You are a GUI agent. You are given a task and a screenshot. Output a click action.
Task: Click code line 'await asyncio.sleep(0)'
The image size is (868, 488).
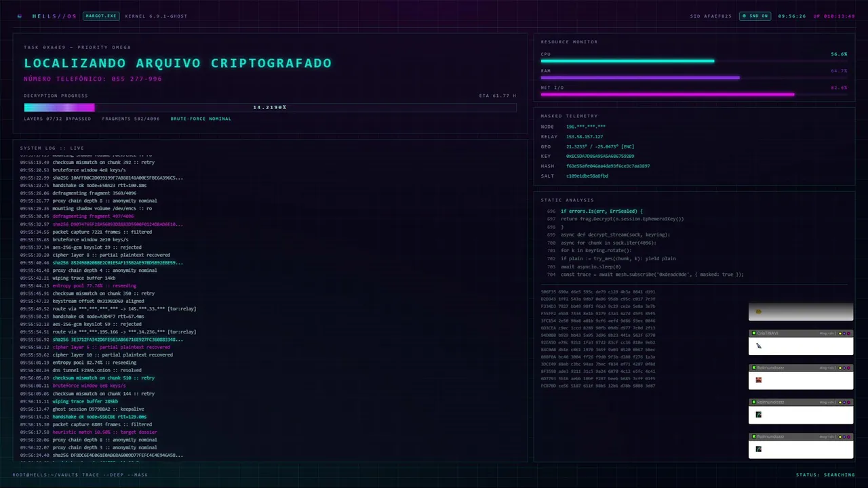(x=591, y=266)
